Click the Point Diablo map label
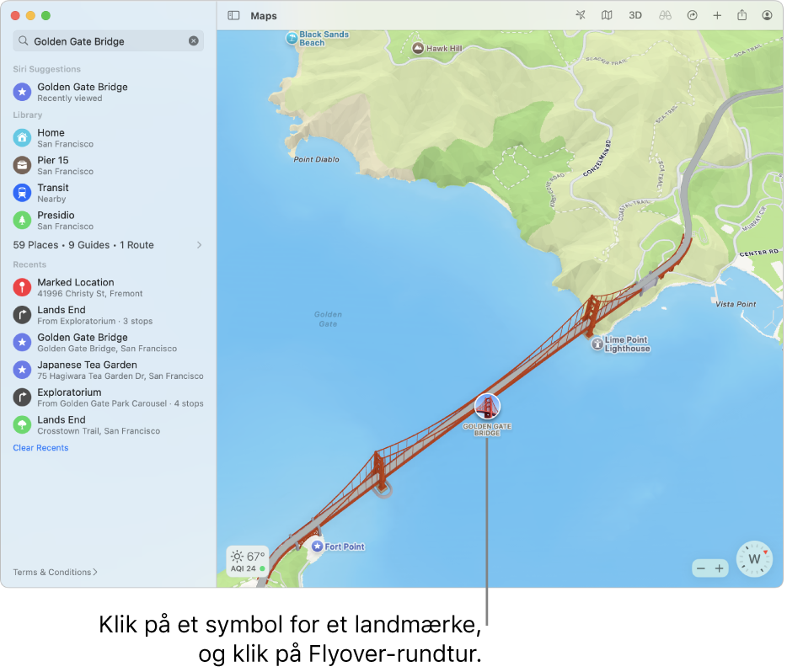The width and height of the screenshot is (787, 672). (x=317, y=160)
